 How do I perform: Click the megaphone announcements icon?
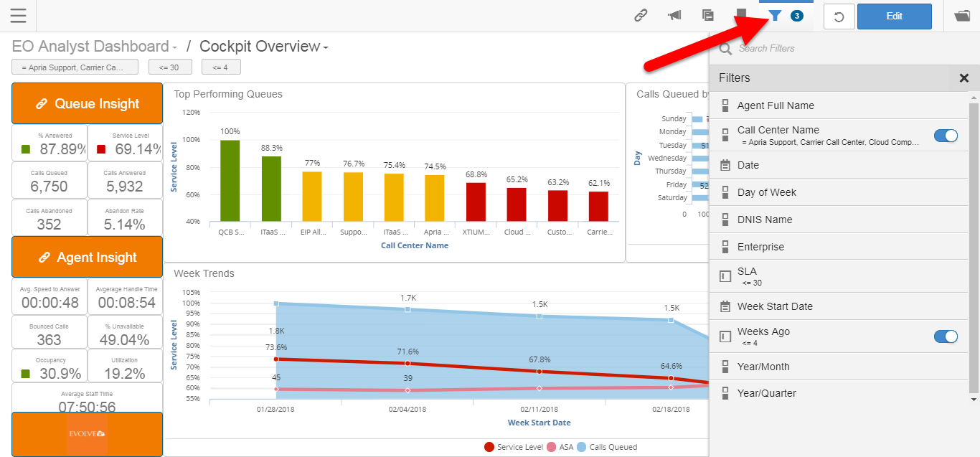pos(674,16)
